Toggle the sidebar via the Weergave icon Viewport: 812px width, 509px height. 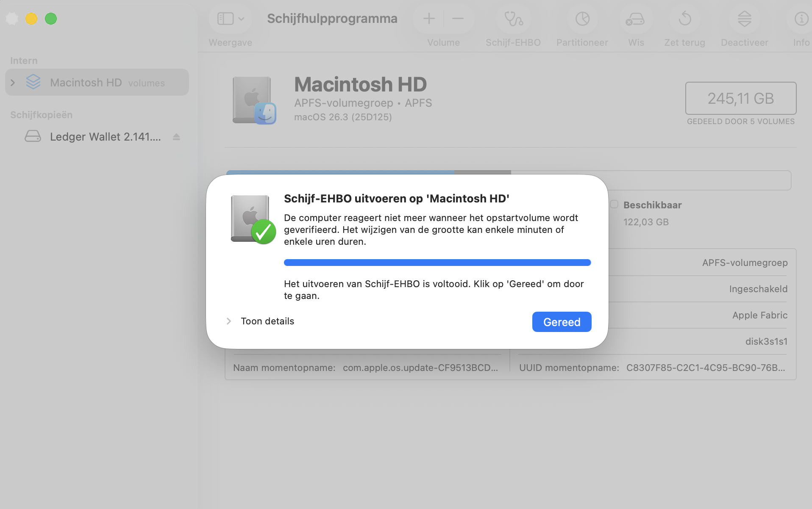tap(225, 19)
